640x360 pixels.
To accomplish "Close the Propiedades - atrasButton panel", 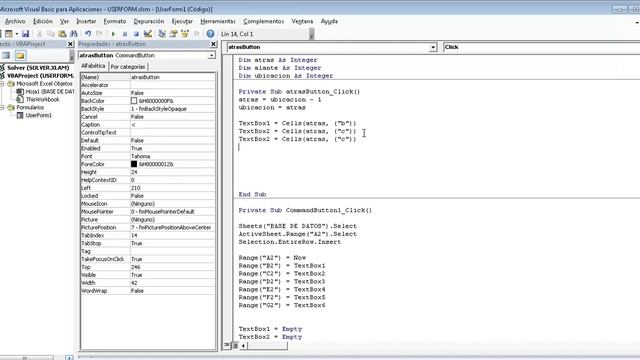I will [213, 44].
